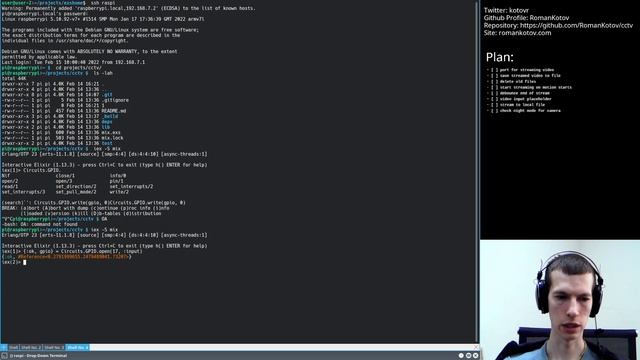Click the iex(2) prompt line
Image resolution: width=640 pixels, height=360 pixels.
point(14,262)
